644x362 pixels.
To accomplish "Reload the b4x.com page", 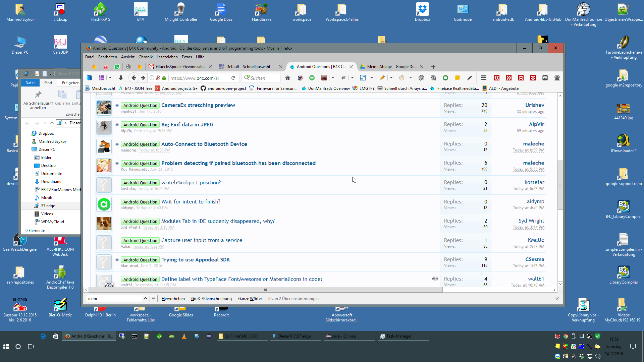I will coord(233,78).
